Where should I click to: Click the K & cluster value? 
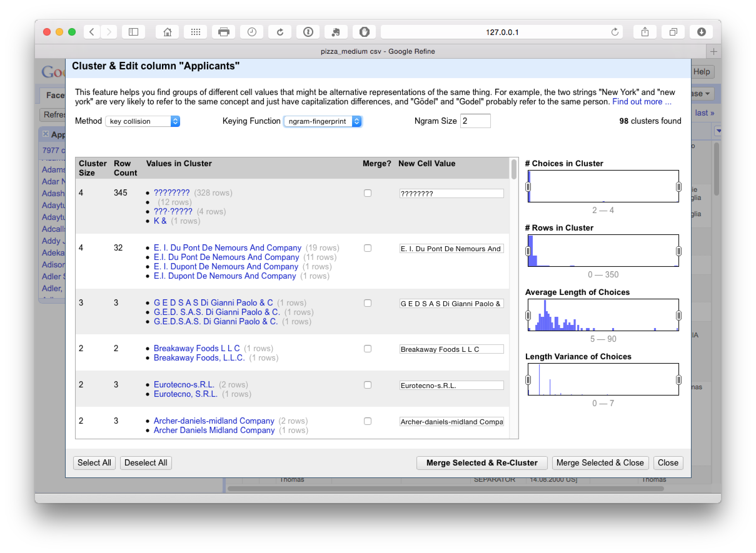click(x=160, y=221)
